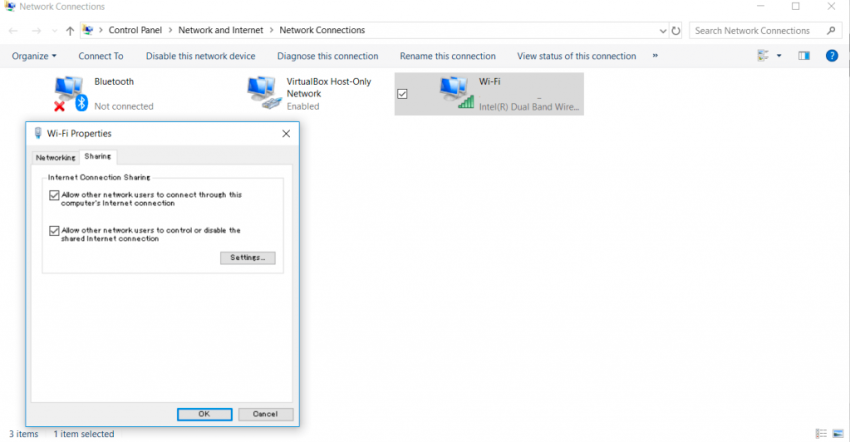Click the Network Connections title bar icon

10,7
